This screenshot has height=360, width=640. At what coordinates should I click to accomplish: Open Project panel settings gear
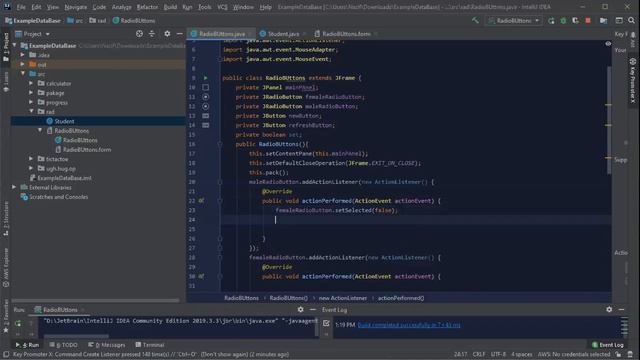[x=167, y=34]
